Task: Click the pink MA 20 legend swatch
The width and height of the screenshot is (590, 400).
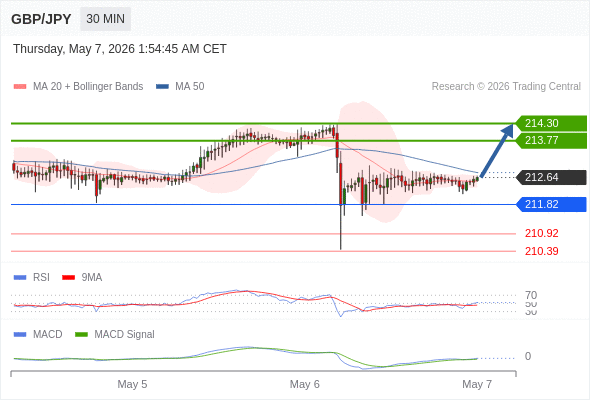Action: pyautogui.click(x=20, y=87)
